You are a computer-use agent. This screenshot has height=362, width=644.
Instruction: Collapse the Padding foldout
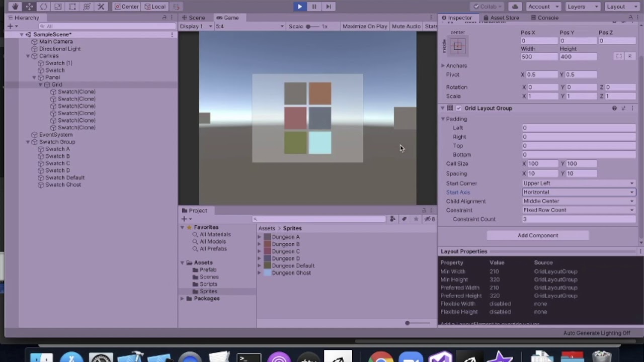pos(443,119)
